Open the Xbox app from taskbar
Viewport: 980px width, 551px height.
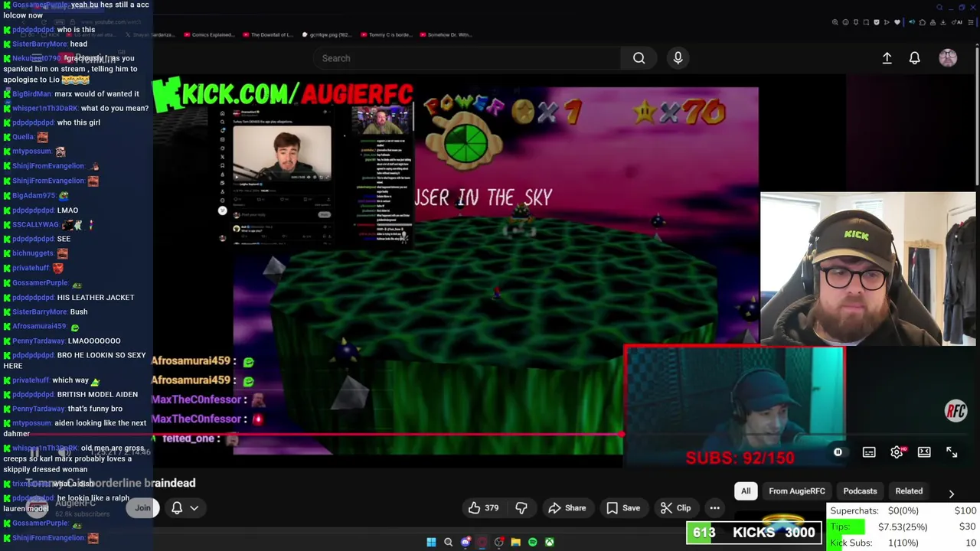pyautogui.click(x=549, y=543)
